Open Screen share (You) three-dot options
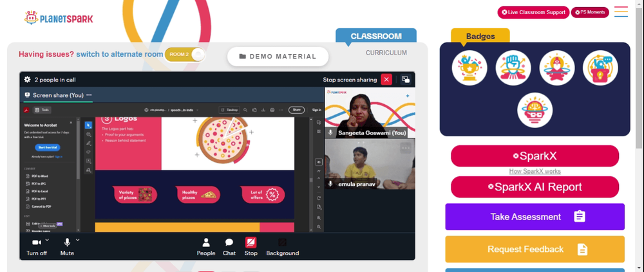This screenshot has width=644, height=272. pos(89,95)
